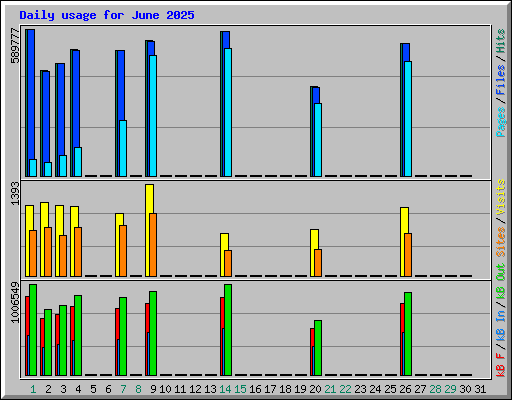The width and height of the screenshot is (512, 400).
Task: Click the day 14 green kB Out bar
Action: coord(228,330)
